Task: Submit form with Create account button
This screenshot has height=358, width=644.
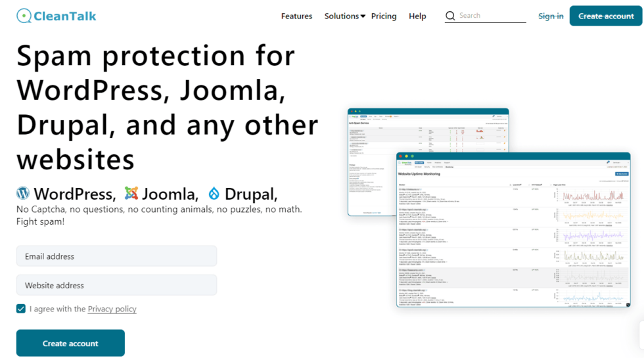Action: click(70, 343)
